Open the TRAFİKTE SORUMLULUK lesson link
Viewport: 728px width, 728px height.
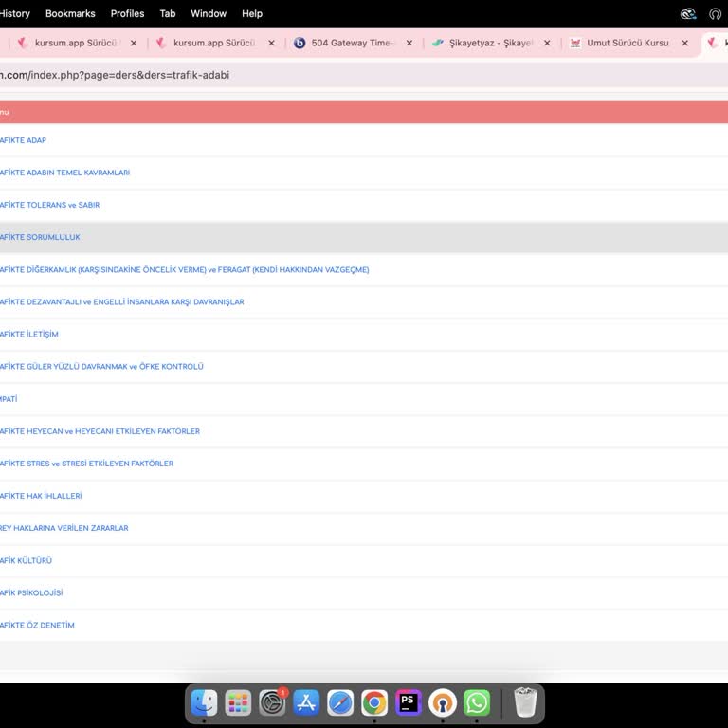40,237
